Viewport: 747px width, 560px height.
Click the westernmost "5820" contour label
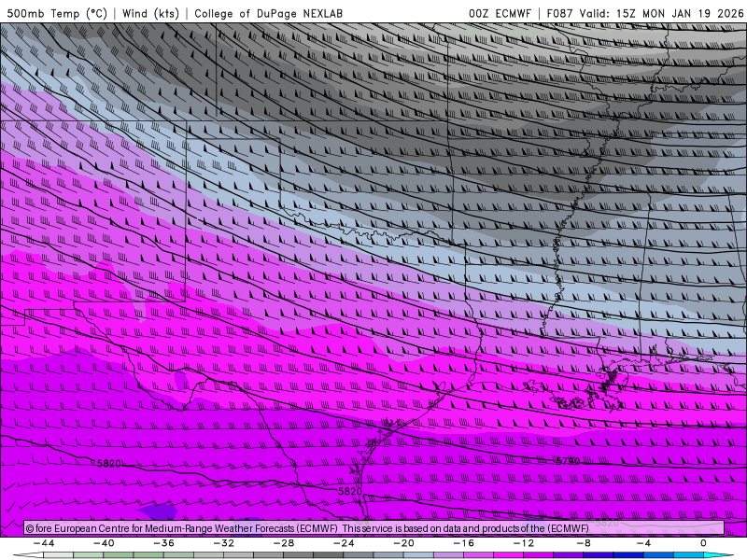coord(108,463)
